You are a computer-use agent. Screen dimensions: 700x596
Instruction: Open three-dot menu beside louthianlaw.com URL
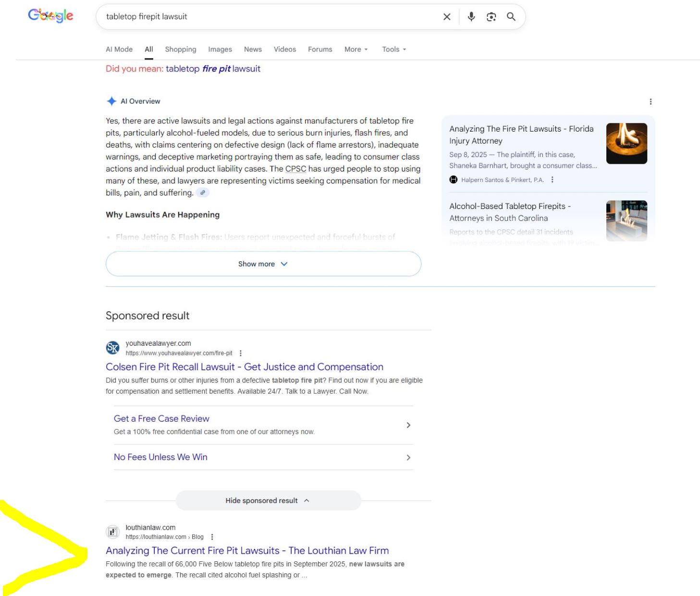212,537
